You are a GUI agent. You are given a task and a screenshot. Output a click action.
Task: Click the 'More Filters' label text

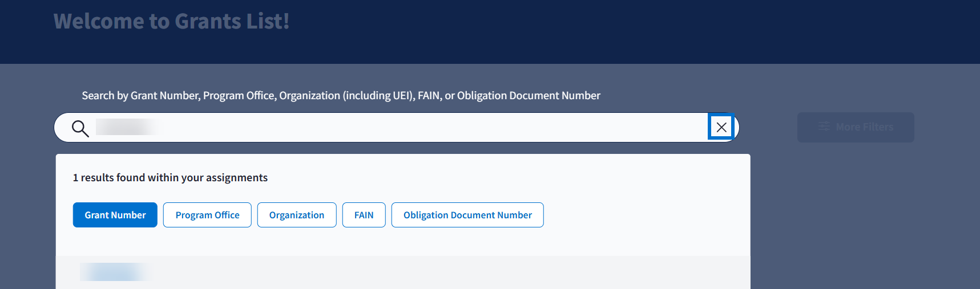click(x=864, y=127)
